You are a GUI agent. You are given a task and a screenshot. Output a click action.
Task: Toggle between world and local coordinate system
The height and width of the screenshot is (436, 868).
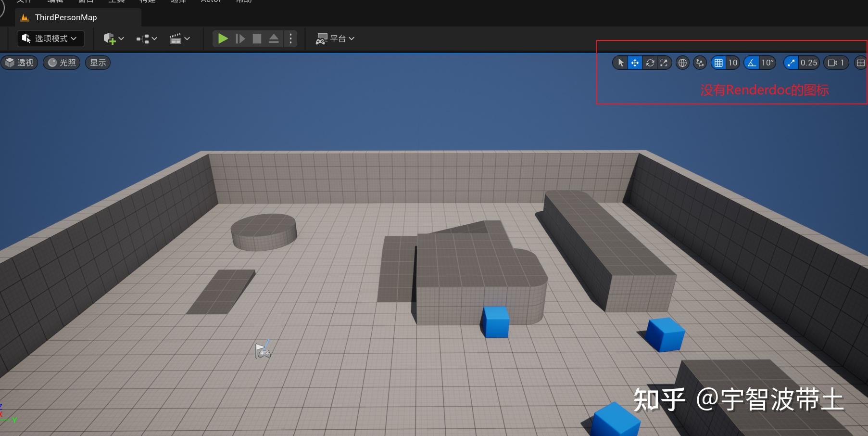682,63
